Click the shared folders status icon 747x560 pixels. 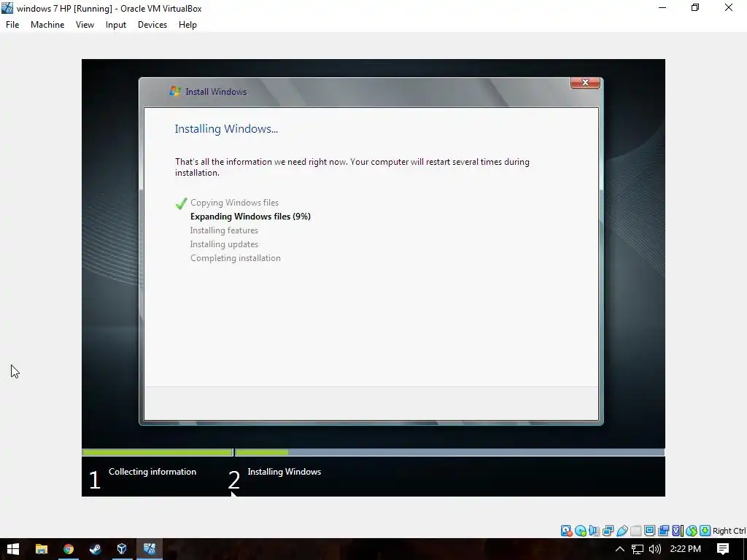click(x=635, y=531)
